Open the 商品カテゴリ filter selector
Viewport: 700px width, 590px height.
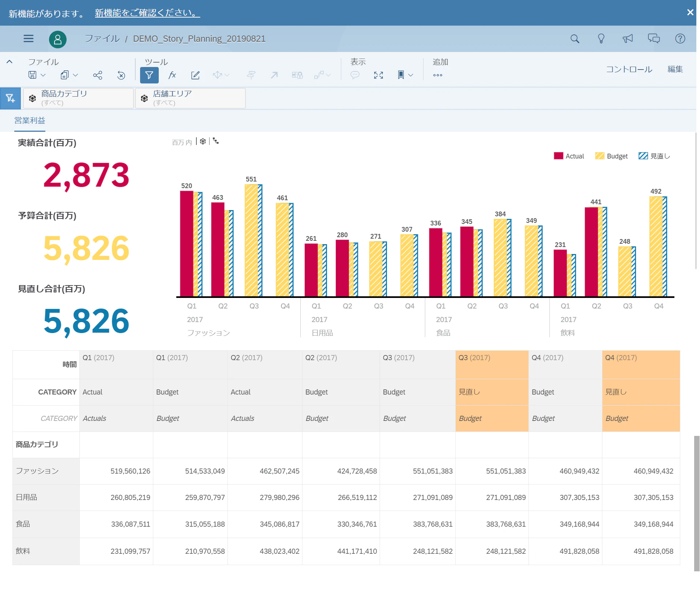coord(78,98)
